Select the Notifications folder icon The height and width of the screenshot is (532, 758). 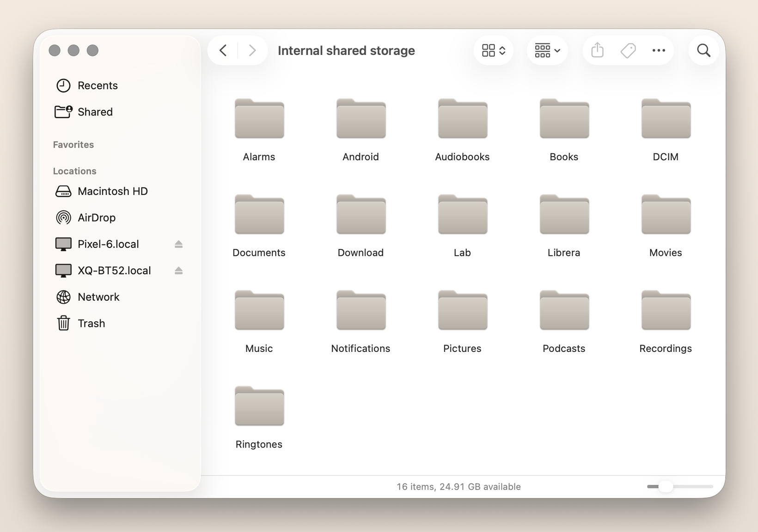tap(361, 310)
